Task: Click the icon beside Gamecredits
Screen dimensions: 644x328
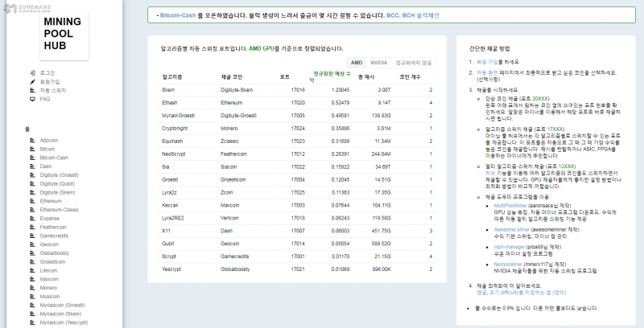Action: 33,236
